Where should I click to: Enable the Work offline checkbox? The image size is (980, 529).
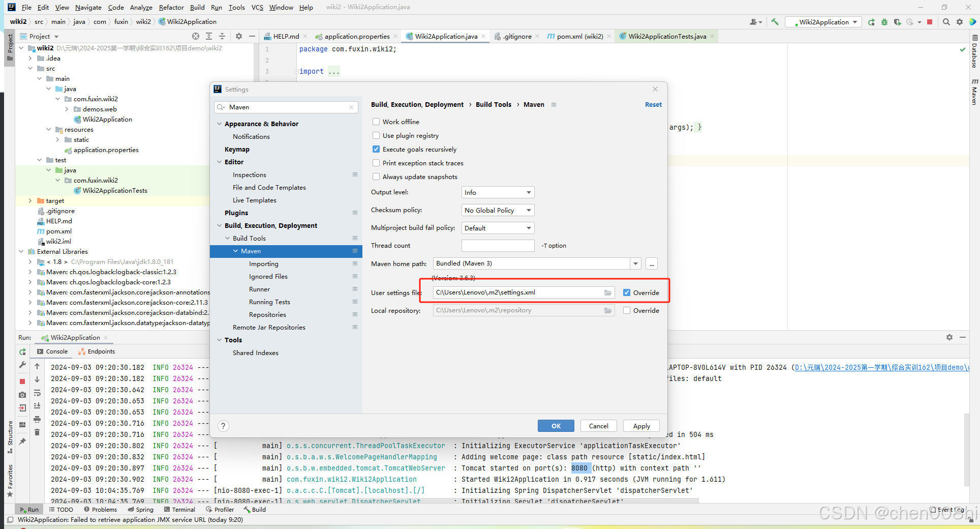pyautogui.click(x=376, y=122)
